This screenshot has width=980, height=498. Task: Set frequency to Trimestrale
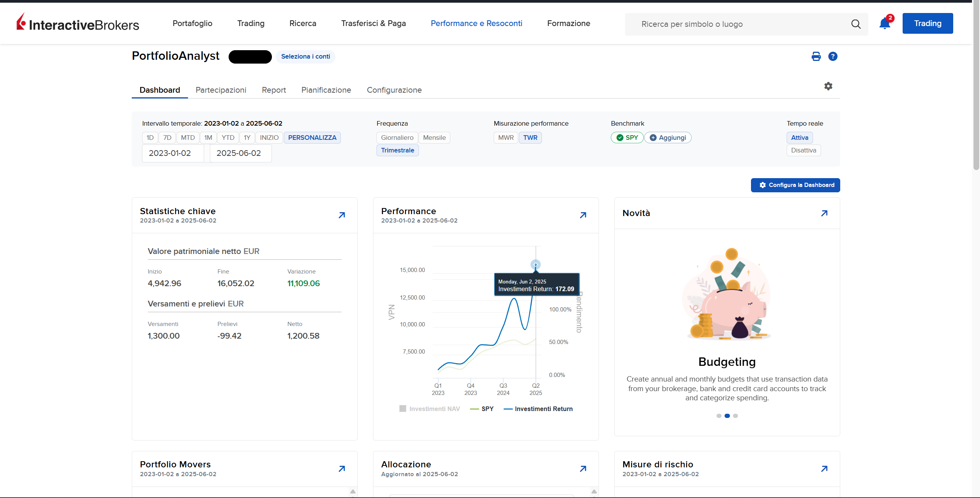tap(398, 150)
